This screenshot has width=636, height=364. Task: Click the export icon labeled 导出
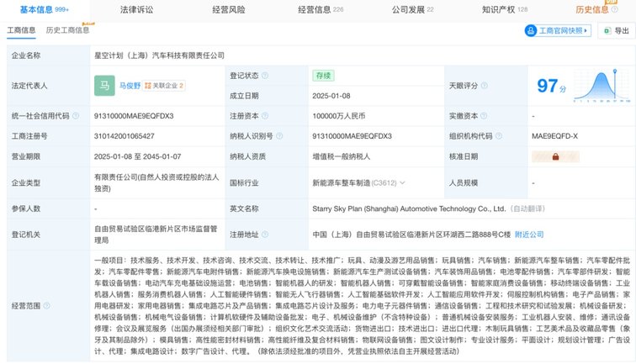[x=615, y=30]
